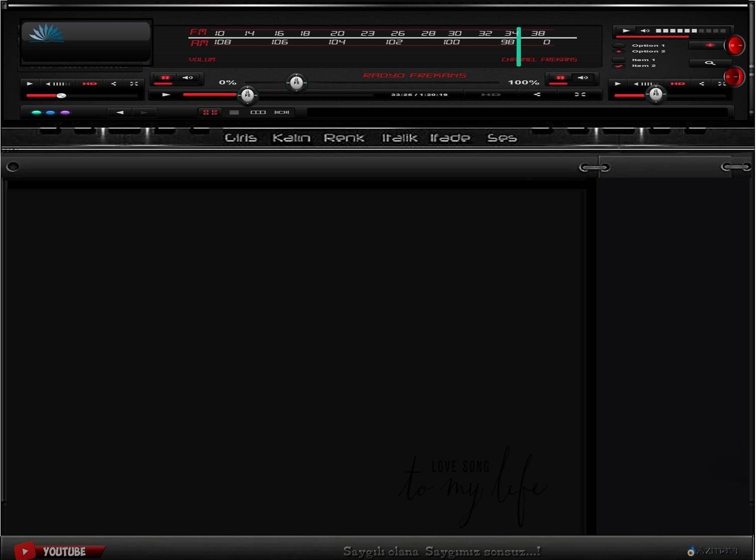
Task: Open the Giris menu item
Action: tap(240, 138)
